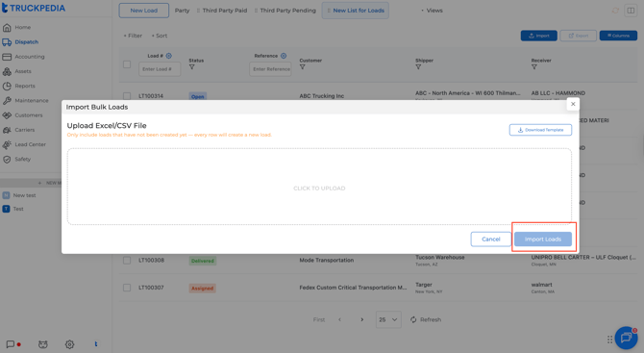Click the Columns button
Screen dimensions: 644x353
618,36
